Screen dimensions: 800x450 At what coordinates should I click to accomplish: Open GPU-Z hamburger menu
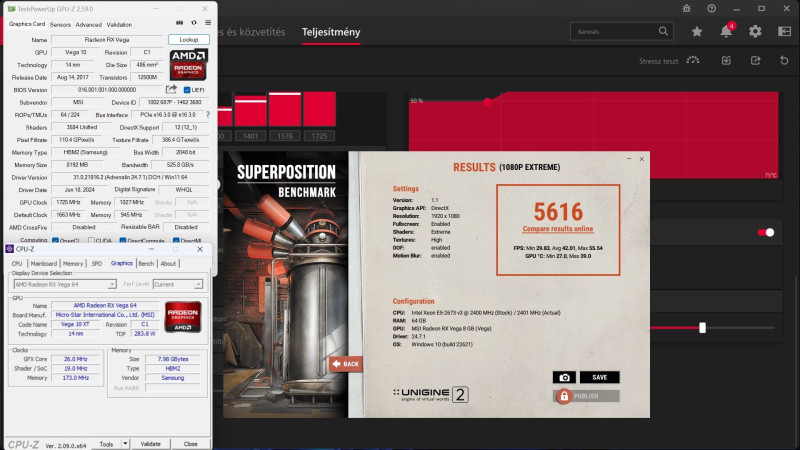[208, 23]
